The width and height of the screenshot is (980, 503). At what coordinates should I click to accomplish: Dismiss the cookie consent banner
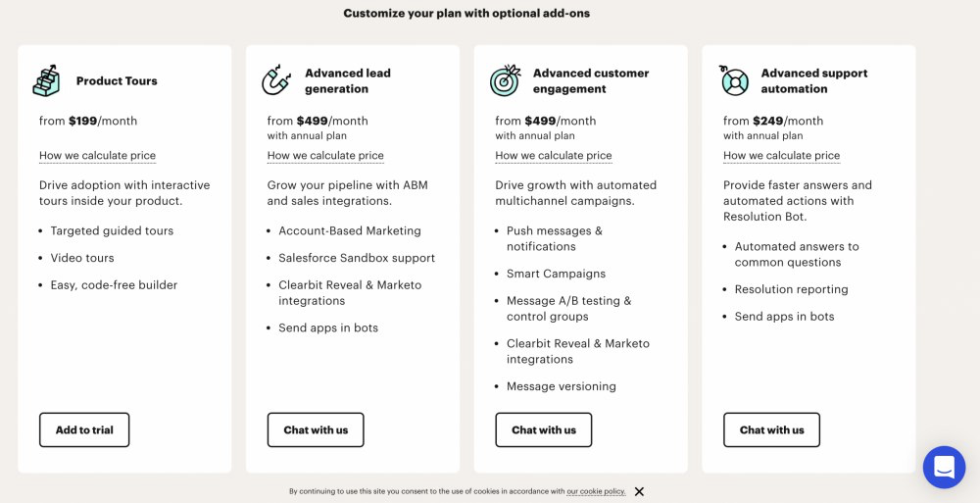point(639,491)
